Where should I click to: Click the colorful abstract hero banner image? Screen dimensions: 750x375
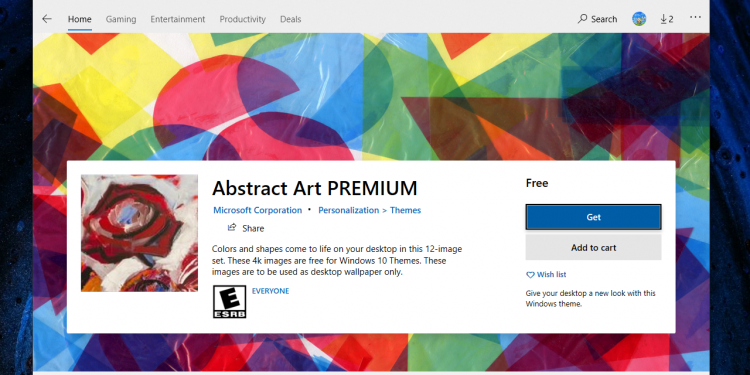(x=371, y=96)
